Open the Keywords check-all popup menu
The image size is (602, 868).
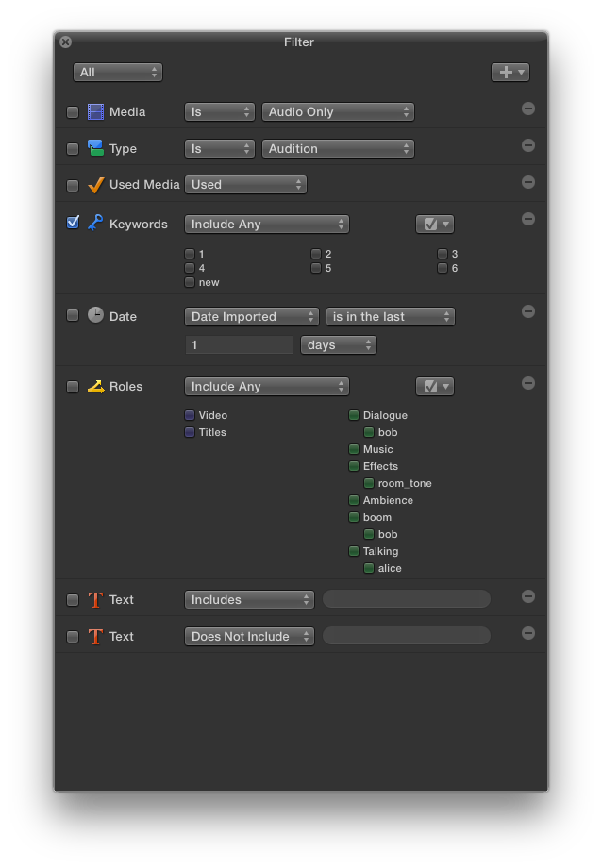tap(434, 225)
